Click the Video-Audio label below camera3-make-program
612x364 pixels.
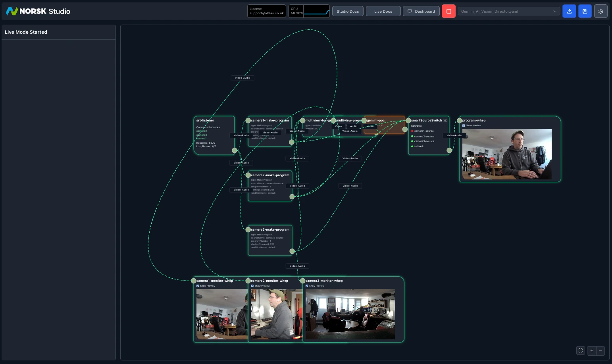pyautogui.click(x=297, y=266)
